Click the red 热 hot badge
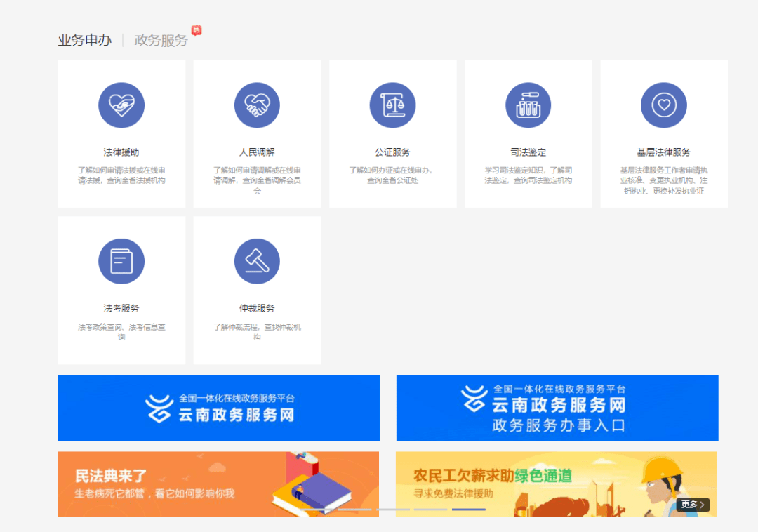758x532 pixels. 196,29
